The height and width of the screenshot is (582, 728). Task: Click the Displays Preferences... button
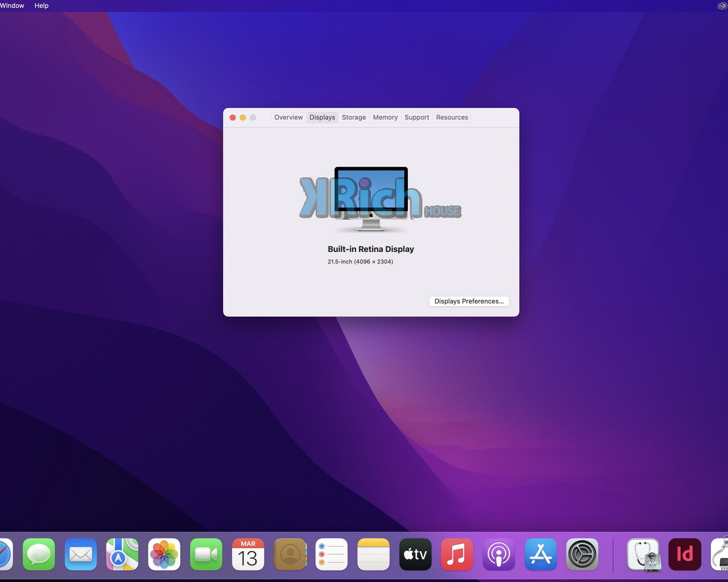click(469, 301)
